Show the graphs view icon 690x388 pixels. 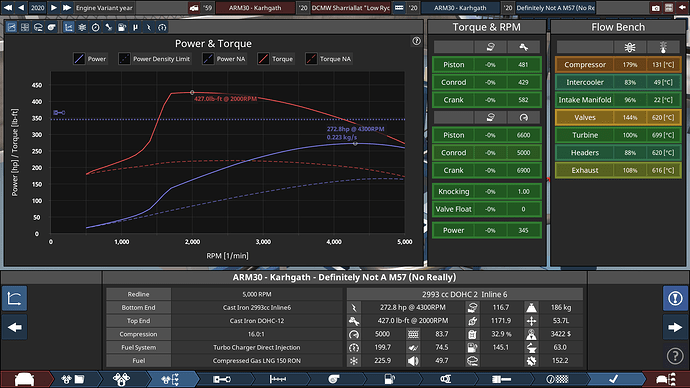(11, 27)
